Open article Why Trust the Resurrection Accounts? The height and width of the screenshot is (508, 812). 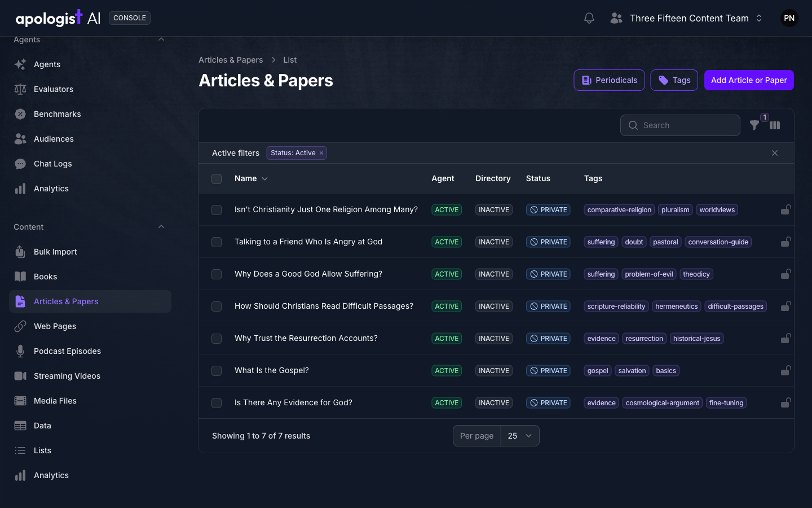click(x=306, y=338)
